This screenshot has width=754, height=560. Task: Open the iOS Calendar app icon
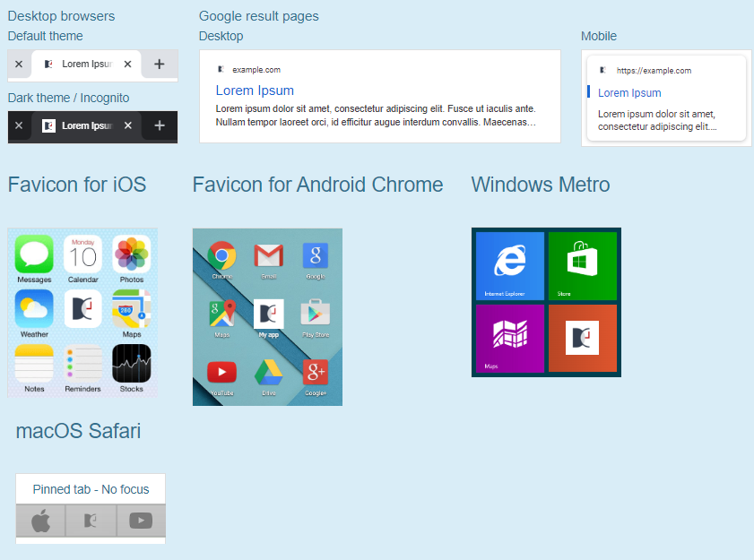tap(83, 254)
